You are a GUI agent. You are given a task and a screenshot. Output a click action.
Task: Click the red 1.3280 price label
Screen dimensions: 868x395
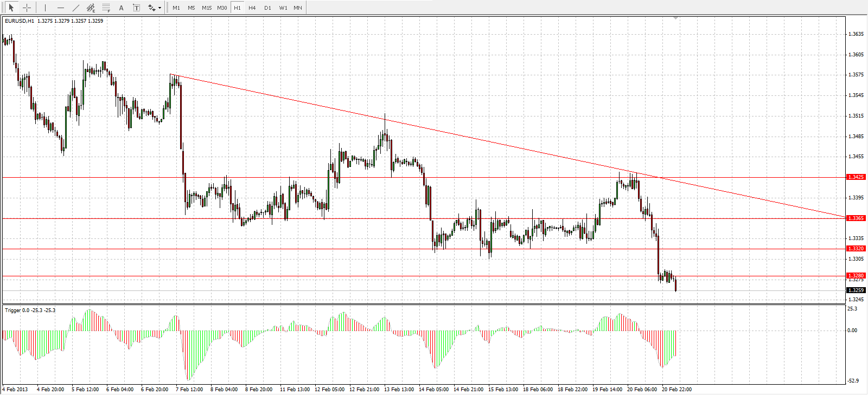point(856,276)
